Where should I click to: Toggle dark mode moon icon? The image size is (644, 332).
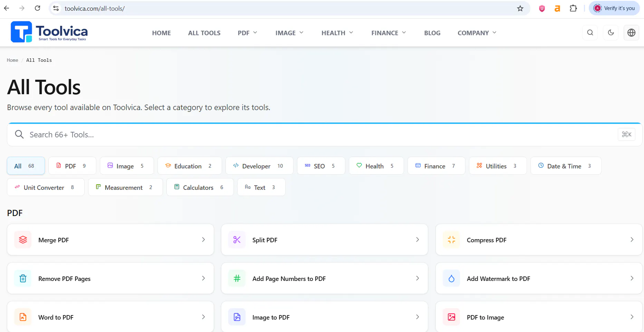click(611, 33)
